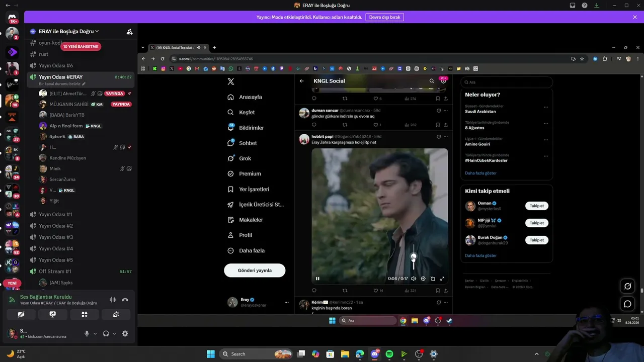Follow Osman with Takip et
This screenshot has width=644, height=362.
pyautogui.click(x=537, y=206)
